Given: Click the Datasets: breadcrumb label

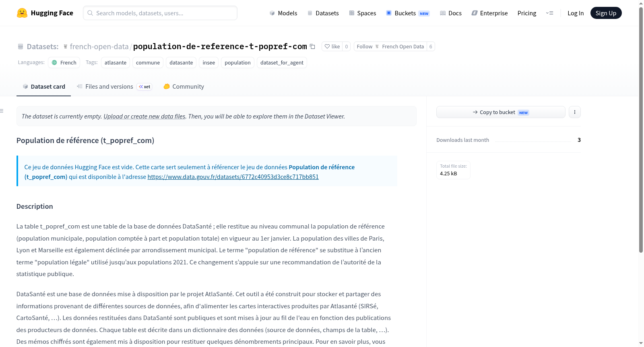Looking at the screenshot, I should 43,47.
